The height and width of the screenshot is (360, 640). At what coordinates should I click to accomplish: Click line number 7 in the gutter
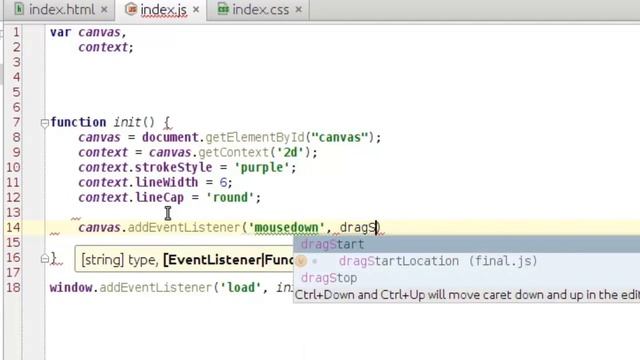click(16, 122)
